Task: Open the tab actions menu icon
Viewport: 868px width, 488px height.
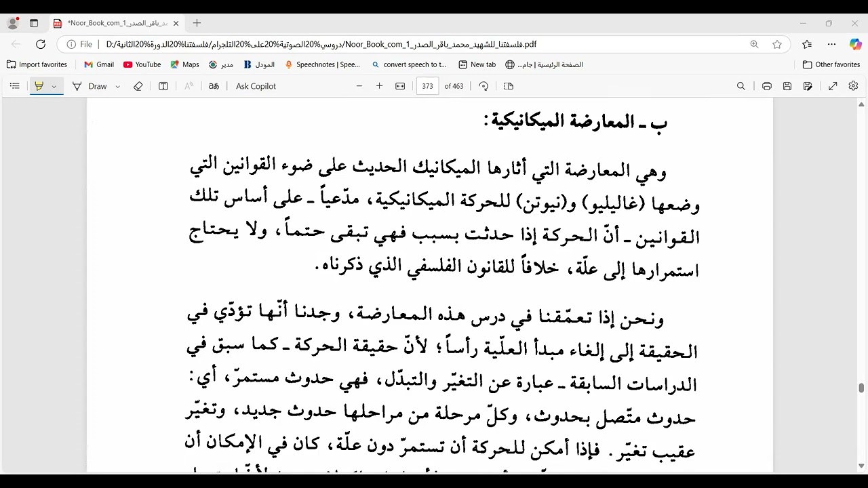Action: coord(34,23)
